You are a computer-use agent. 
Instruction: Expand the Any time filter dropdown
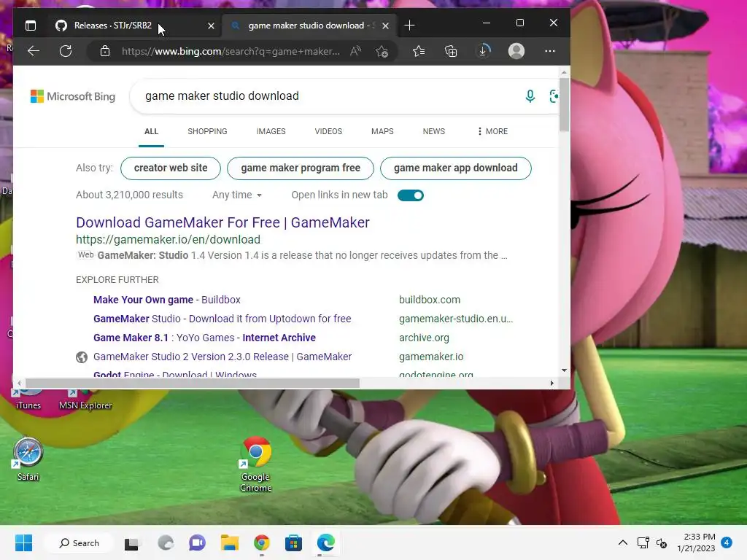coord(237,195)
